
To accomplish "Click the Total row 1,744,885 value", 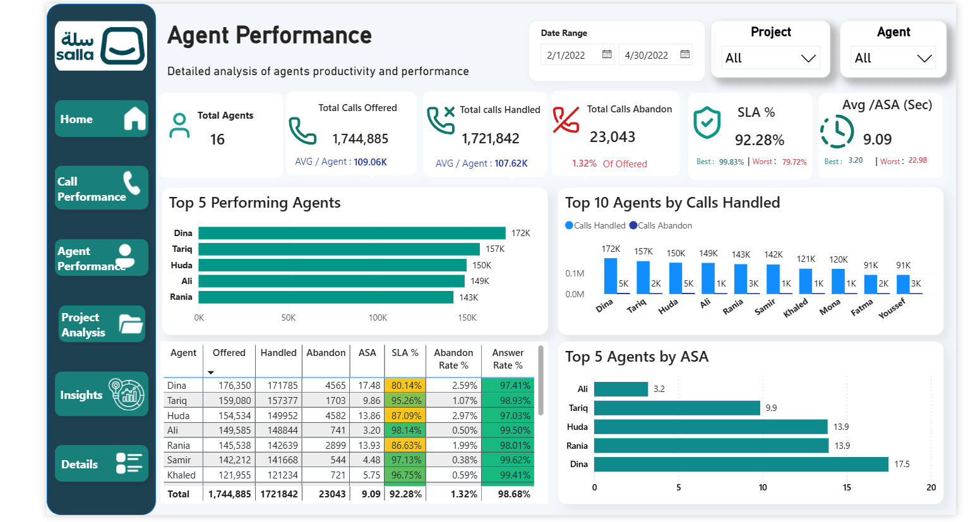I will (x=230, y=494).
